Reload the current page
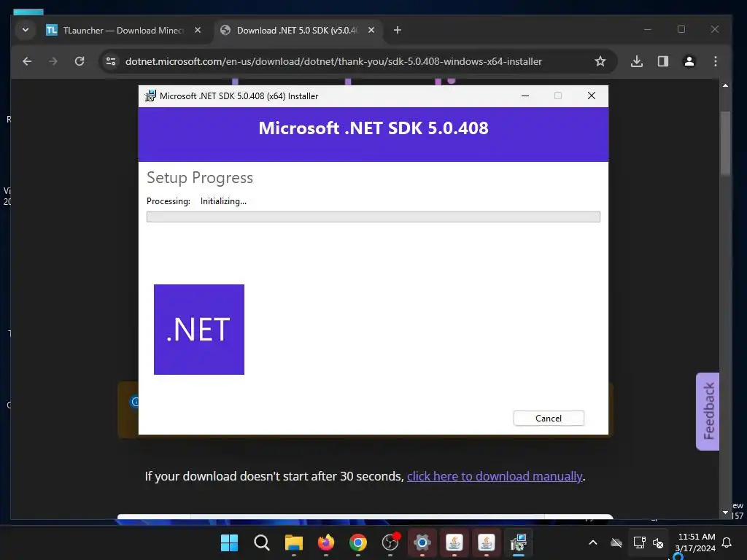 (80, 61)
